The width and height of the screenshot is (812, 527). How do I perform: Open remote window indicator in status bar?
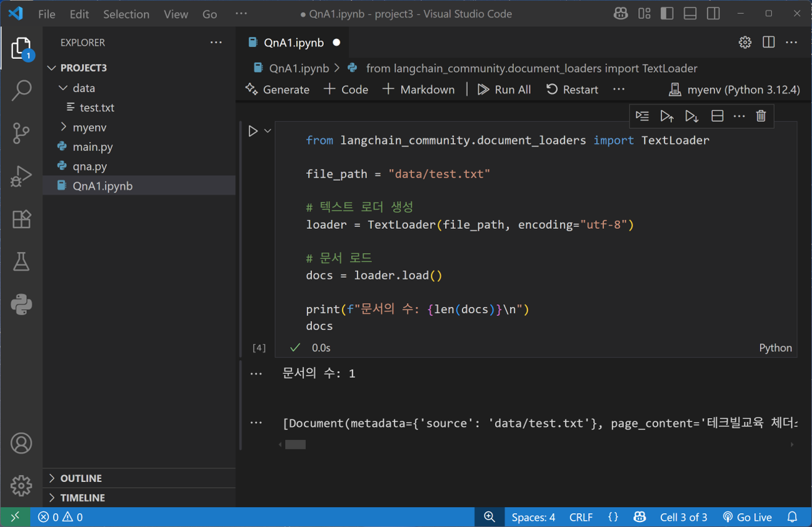[x=15, y=517]
